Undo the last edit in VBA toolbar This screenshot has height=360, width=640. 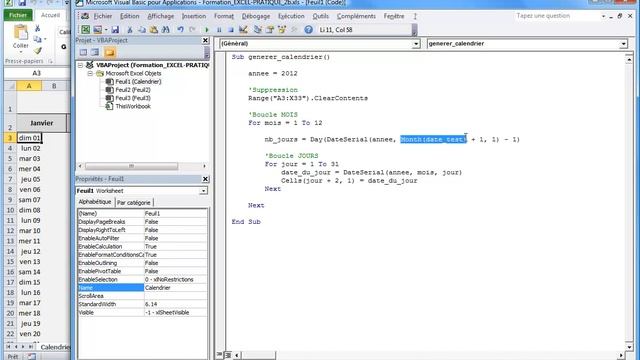tap(180, 30)
